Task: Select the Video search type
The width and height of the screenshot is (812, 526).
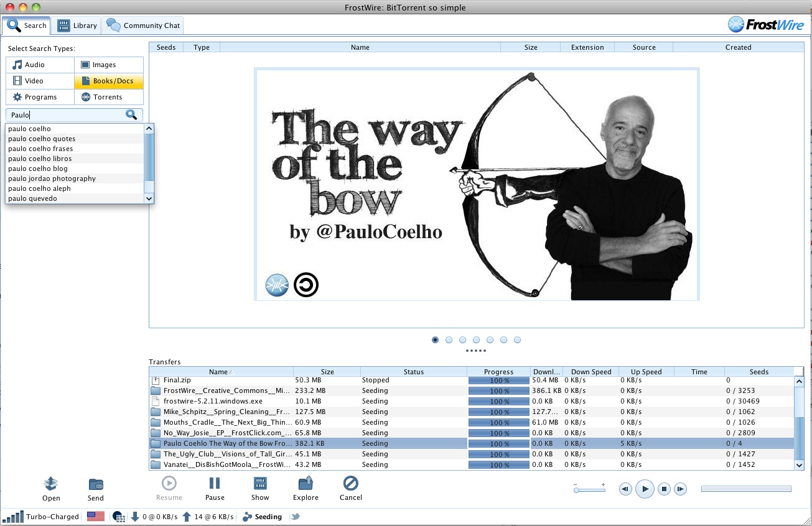Action: coord(40,81)
